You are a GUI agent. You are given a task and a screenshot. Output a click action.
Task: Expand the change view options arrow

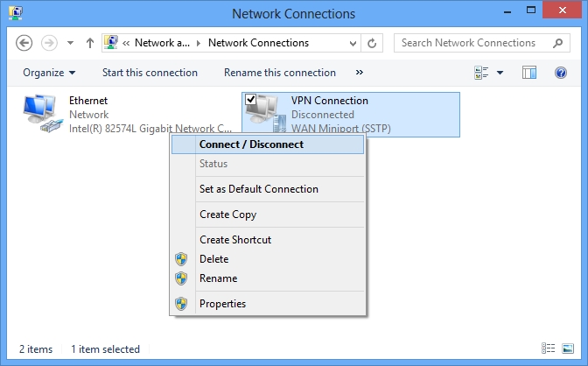point(500,73)
